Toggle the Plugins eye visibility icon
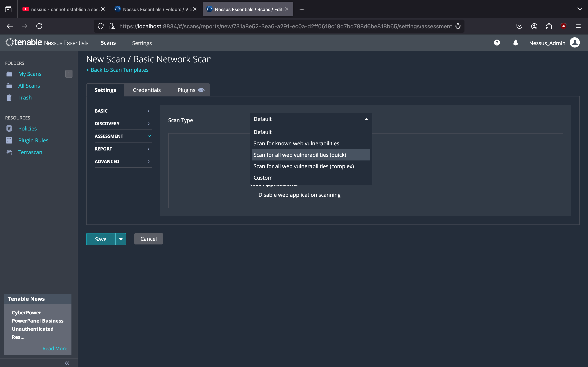 pyautogui.click(x=201, y=90)
